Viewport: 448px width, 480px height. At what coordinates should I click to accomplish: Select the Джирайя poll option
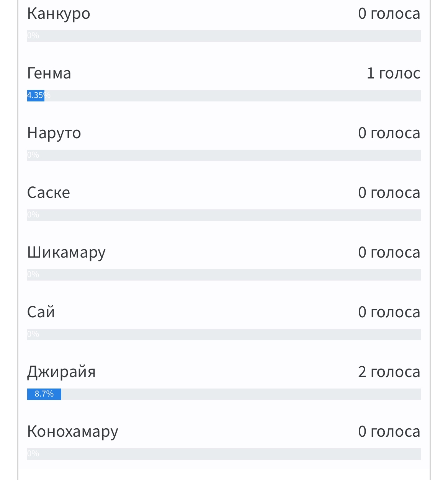(61, 372)
